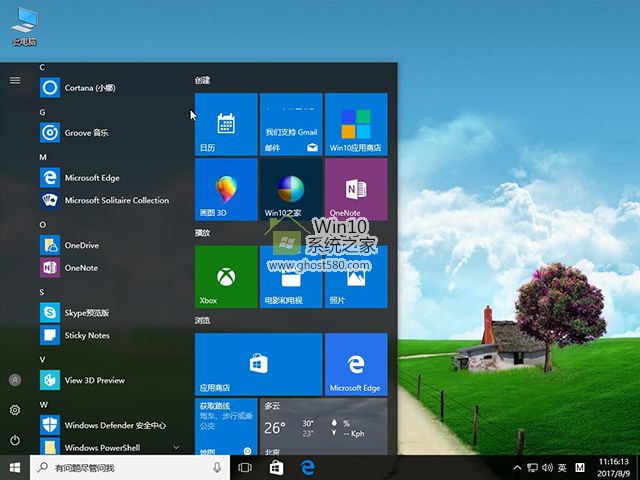640x480 pixels.
Task: Open the Microsoft Edge tile
Action: tap(356, 364)
